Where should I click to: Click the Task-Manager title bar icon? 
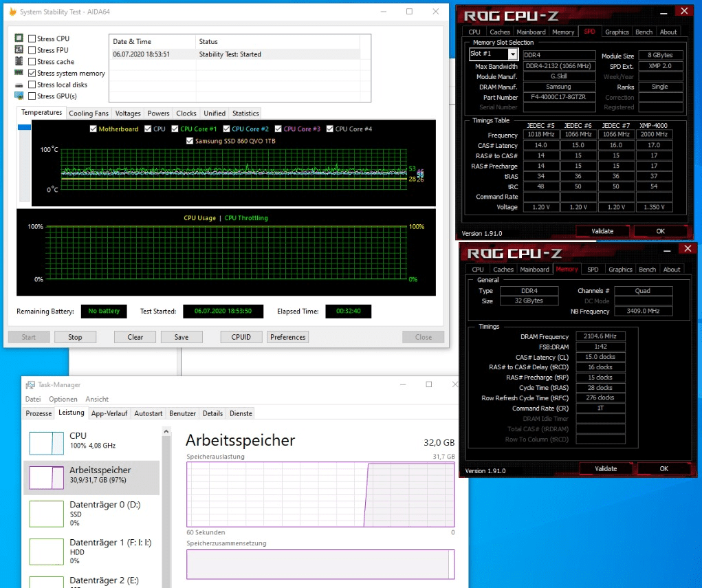click(x=30, y=384)
